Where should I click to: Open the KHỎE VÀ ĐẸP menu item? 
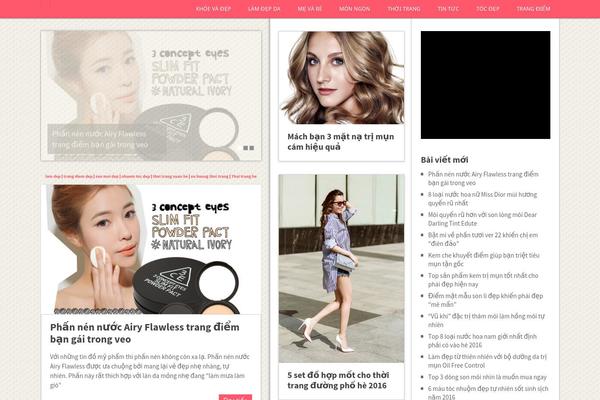tap(214, 9)
